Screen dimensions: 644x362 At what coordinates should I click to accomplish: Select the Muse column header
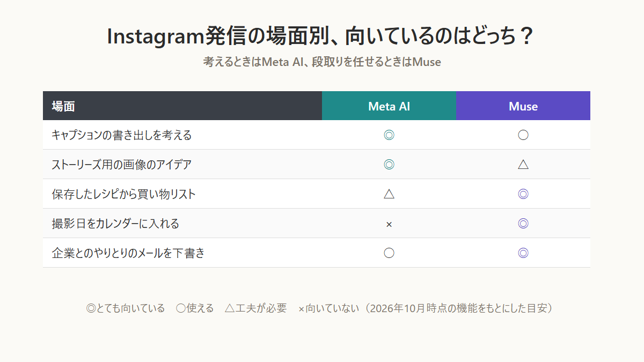coord(523,106)
